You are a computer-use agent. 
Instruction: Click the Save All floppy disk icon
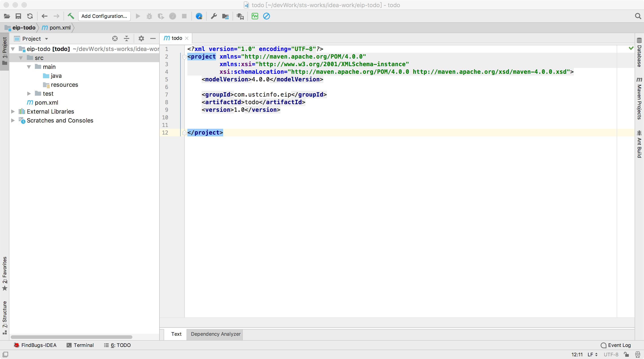tap(18, 16)
